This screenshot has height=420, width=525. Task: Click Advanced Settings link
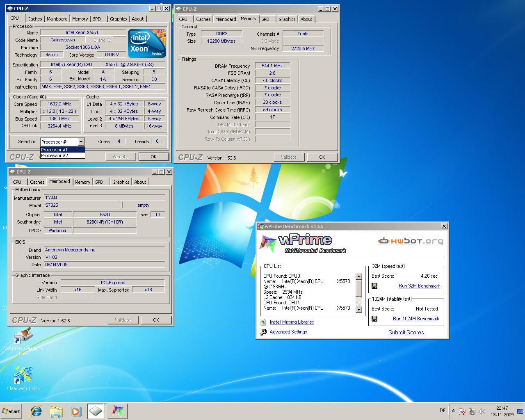coord(288,332)
